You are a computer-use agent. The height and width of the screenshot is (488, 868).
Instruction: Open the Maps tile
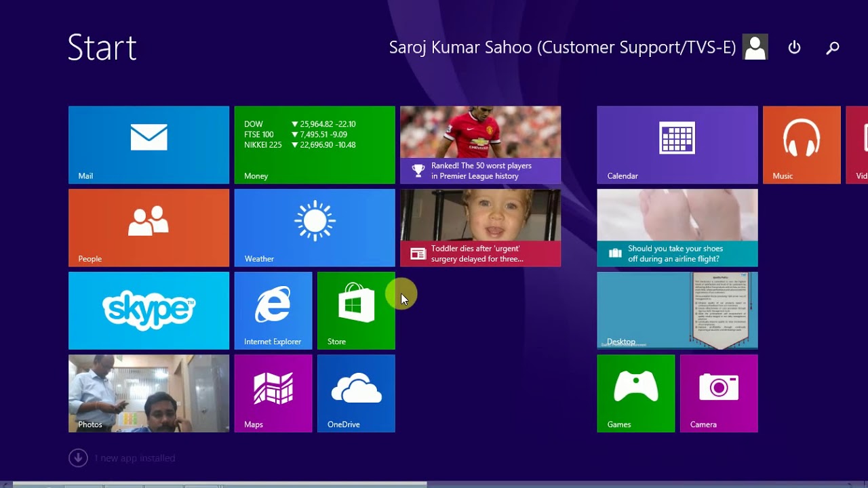point(273,393)
